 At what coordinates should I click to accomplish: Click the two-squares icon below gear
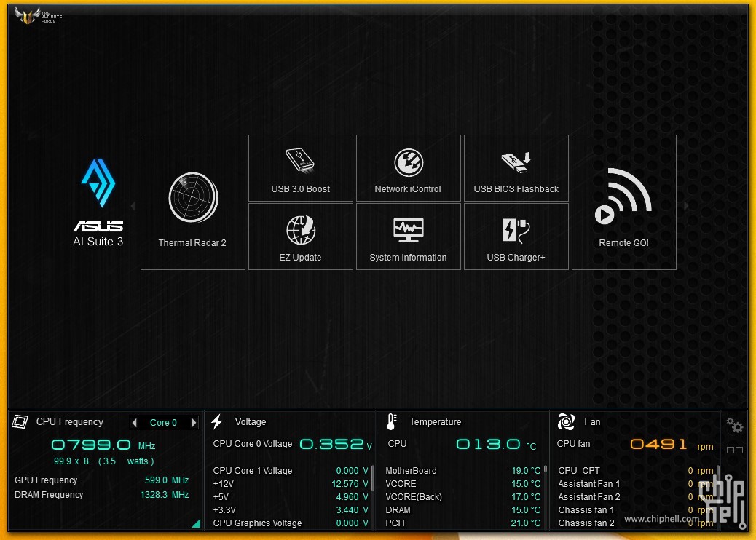[x=735, y=450]
